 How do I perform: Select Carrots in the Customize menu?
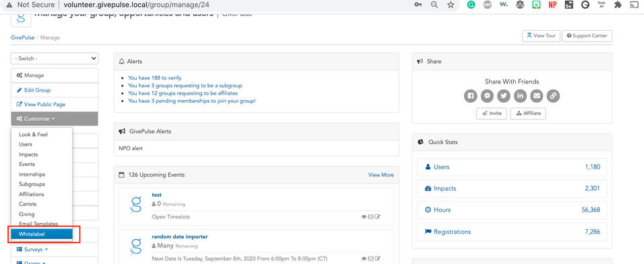click(x=28, y=204)
